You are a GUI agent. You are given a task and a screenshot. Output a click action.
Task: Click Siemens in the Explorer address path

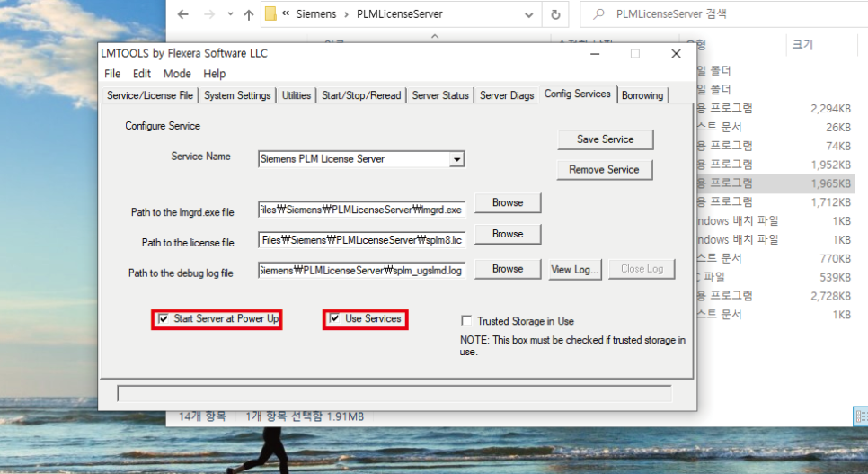coord(316,14)
